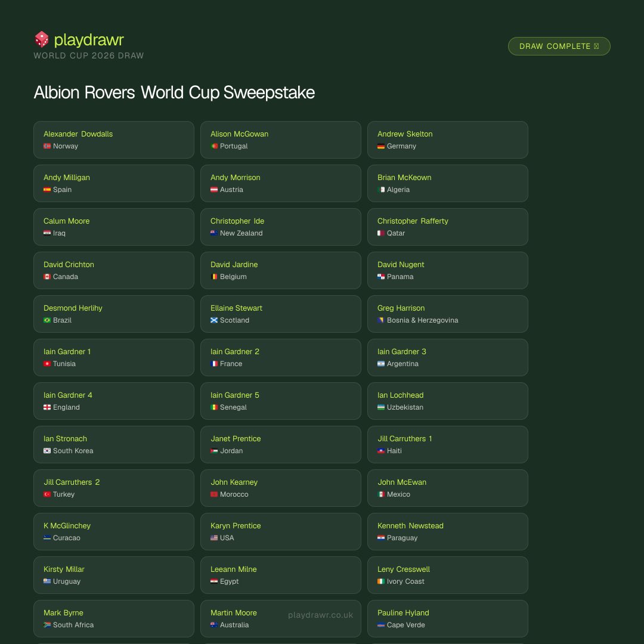The width and height of the screenshot is (644, 644).
Task: Click the Turkey flag icon
Action: coord(47,494)
